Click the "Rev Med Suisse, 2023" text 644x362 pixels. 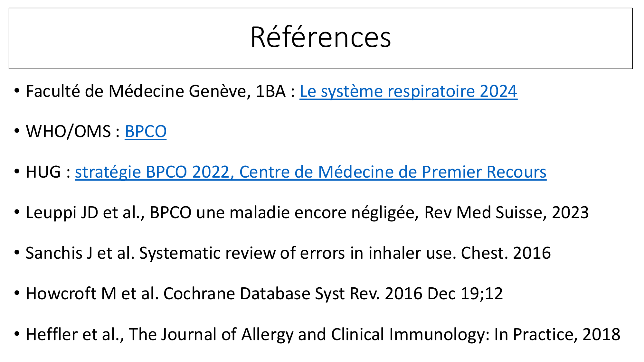click(x=506, y=213)
